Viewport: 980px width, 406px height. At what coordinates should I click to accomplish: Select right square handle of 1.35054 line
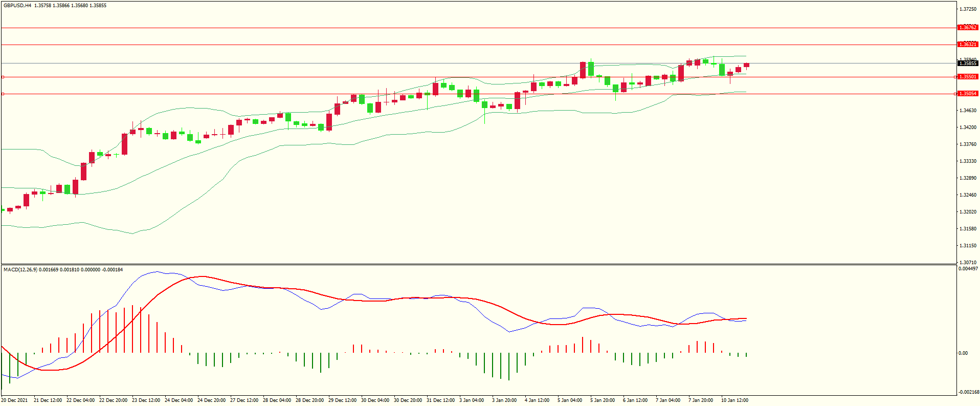[955, 94]
